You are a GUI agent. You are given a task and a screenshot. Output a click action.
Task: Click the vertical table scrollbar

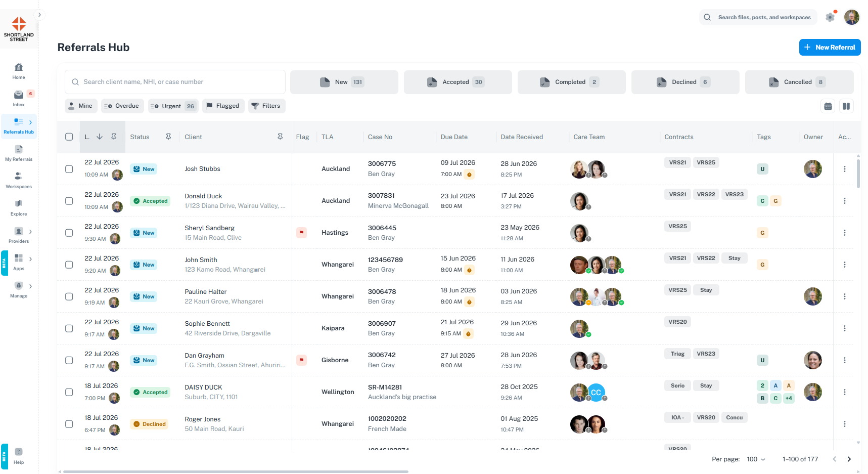point(858,174)
